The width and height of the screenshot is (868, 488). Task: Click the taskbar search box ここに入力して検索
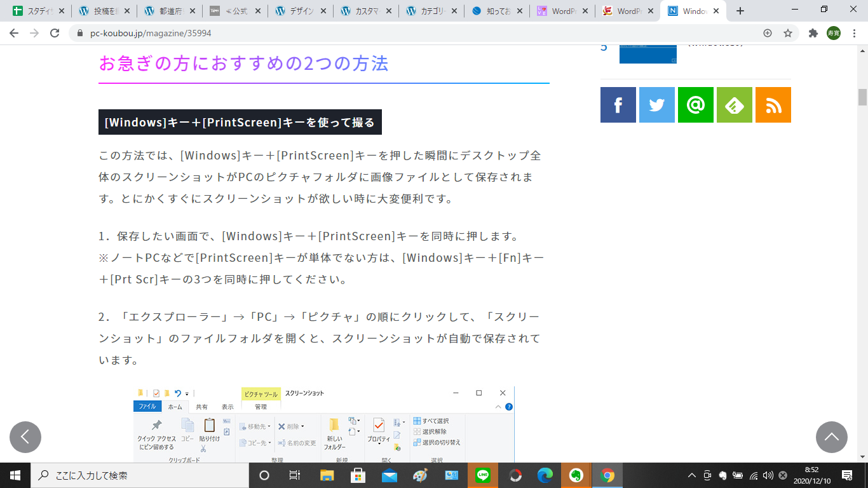(139, 475)
